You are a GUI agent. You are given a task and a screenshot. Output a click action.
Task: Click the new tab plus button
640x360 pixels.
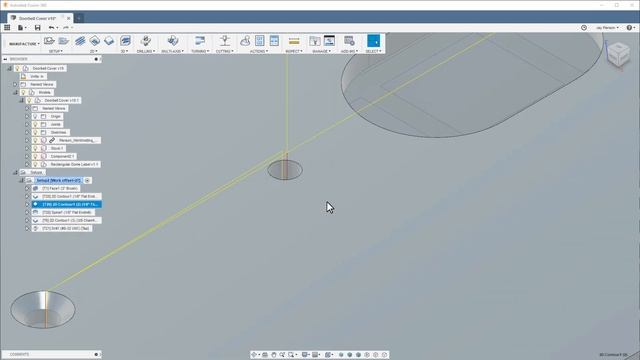(x=79, y=18)
